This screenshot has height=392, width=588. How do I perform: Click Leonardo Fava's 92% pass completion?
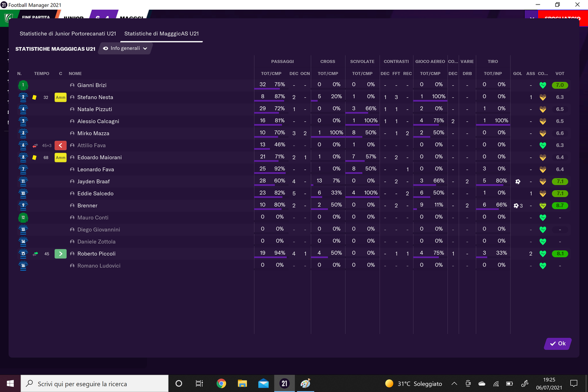click(280, 169)
